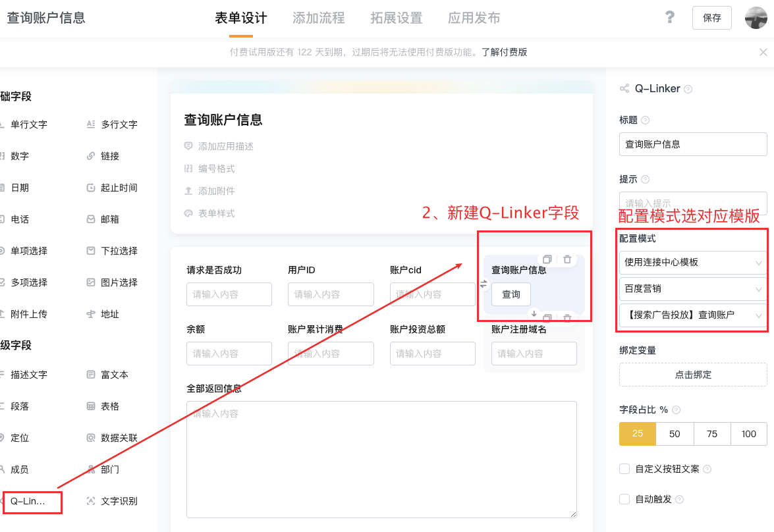Copy the 账户注册域名 field
Screen dimensions: 774x532
point(547,318)
